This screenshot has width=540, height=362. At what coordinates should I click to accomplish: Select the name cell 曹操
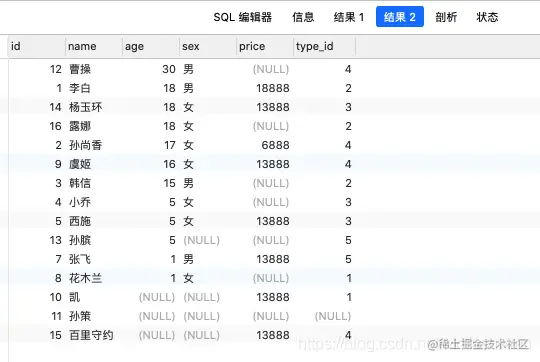tap(80, 69)
